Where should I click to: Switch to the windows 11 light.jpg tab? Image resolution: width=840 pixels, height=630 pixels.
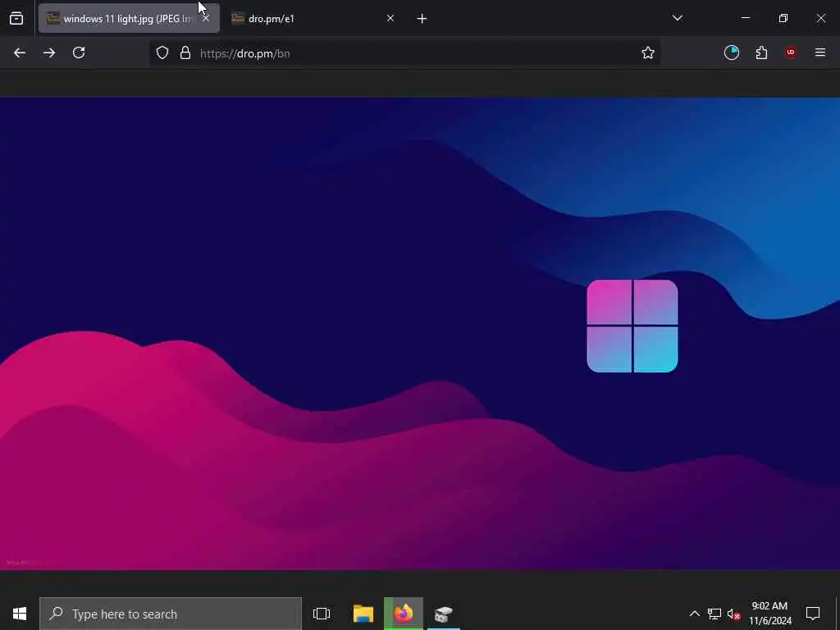[x=129, y=19]
